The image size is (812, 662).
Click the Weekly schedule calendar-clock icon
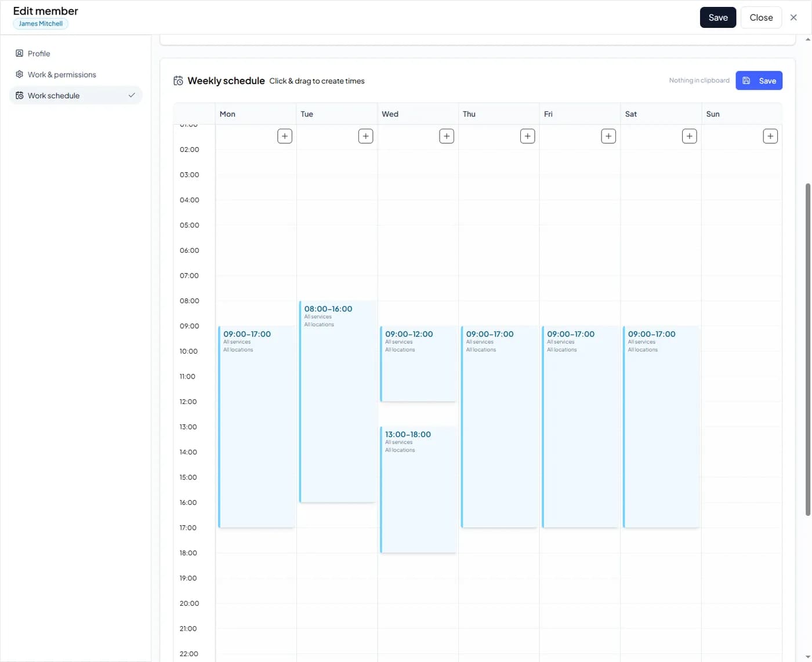tap(178, 81)
